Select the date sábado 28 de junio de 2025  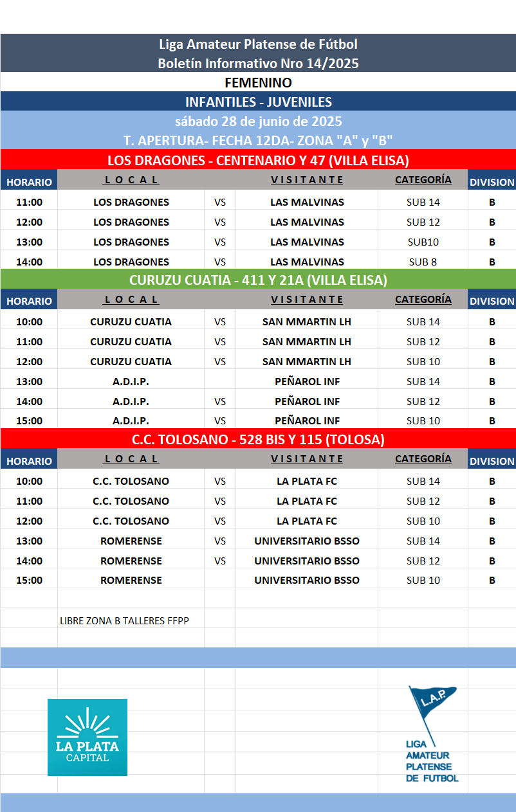258,121
